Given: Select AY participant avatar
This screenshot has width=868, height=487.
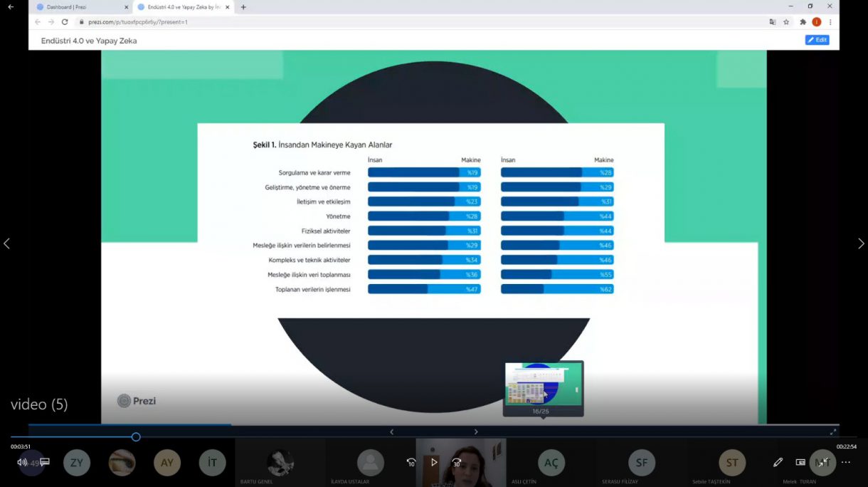Looking at the screenshot, I should coord(167,463).
